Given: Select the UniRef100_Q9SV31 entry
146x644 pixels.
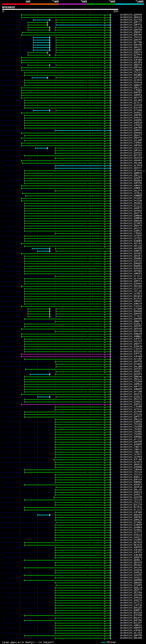Looking at the screenshot, I should coord(131,394).
